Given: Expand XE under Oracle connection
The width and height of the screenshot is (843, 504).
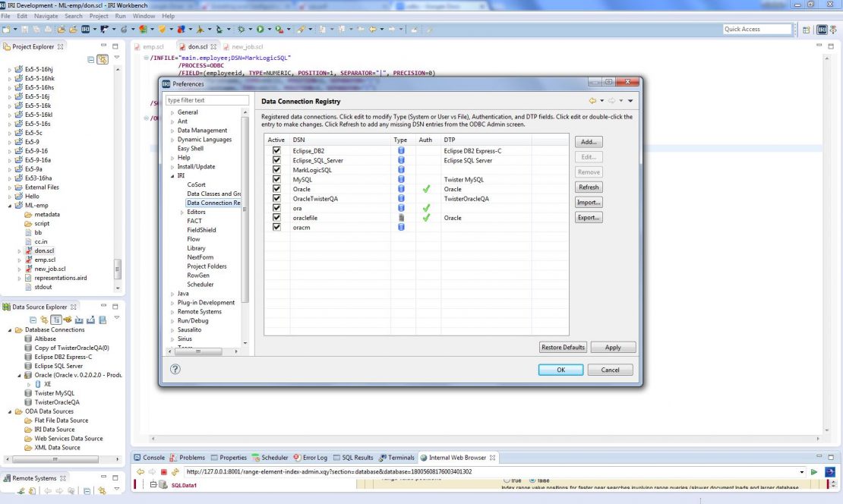Looking at the screenshot, I should pos(29,384).
